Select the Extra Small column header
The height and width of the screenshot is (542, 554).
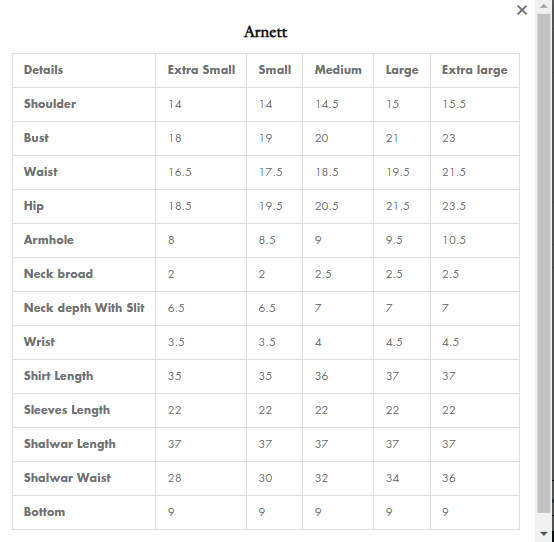coord(201,70)
